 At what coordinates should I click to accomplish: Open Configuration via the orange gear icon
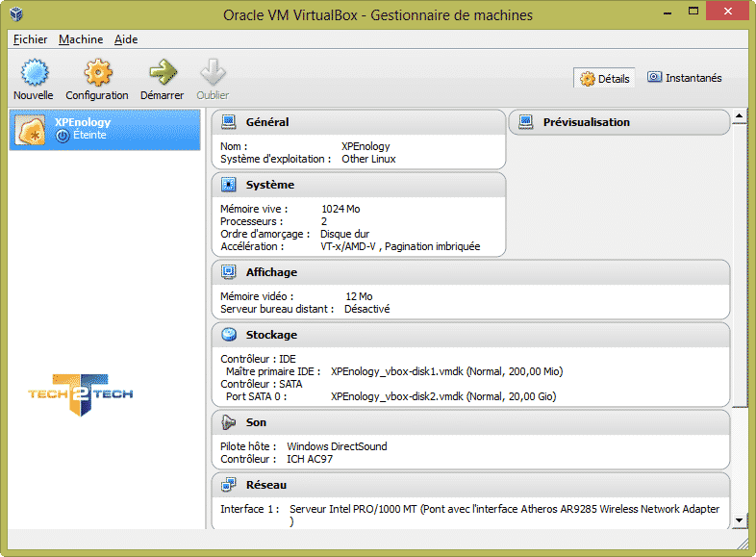pyautogui.click(x=97, y=72)
